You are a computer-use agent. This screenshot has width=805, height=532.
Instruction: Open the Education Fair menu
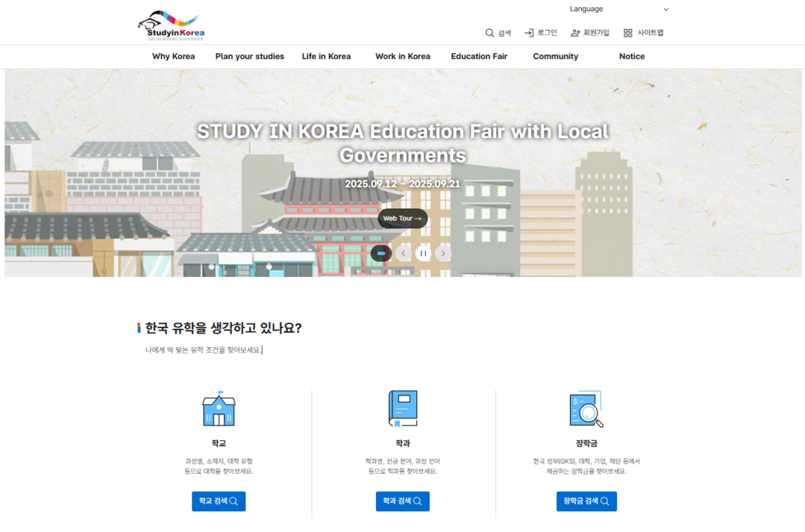coord(478,57)
